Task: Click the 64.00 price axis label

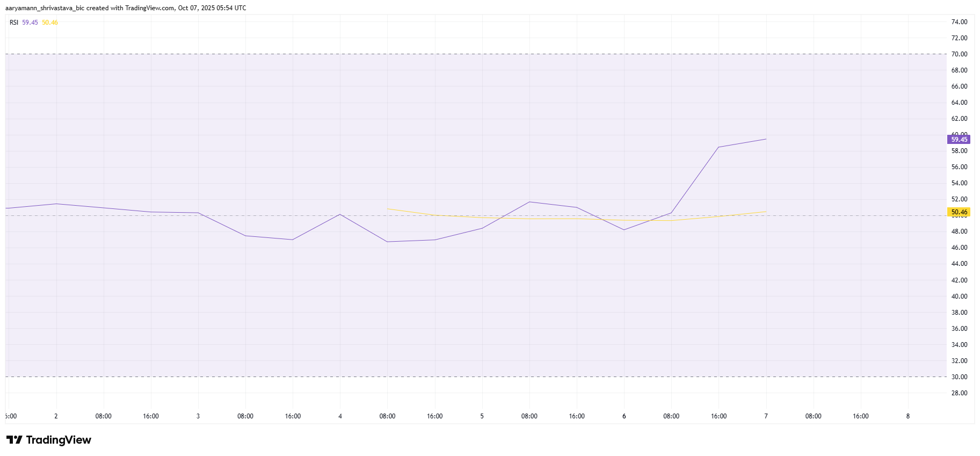Action: coord(959,103)
